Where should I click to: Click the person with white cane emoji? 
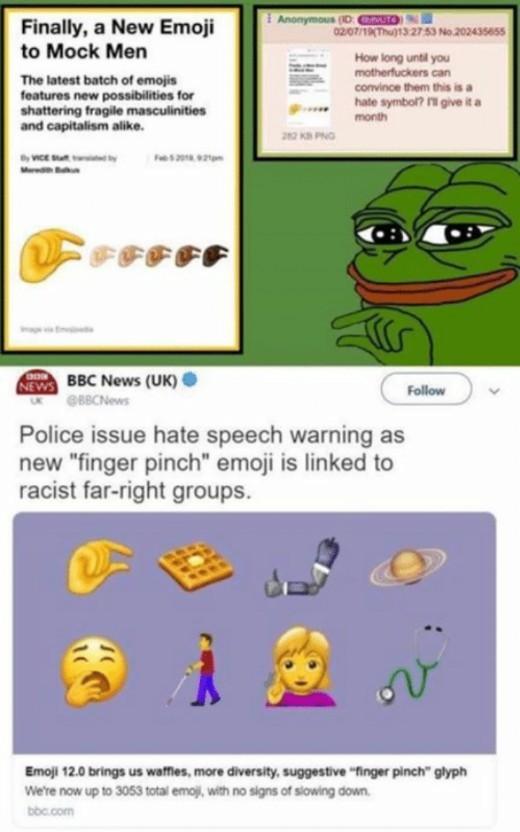[196, 669]
